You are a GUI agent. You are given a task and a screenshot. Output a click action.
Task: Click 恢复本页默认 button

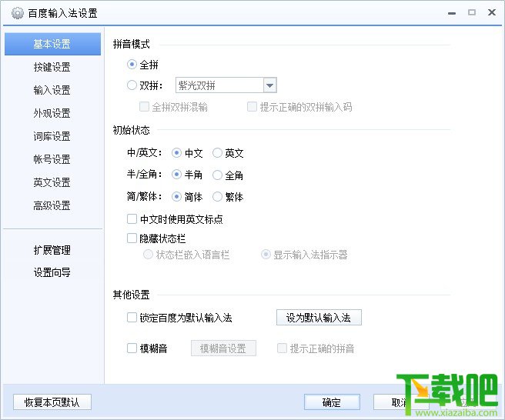click(x=52, y=402)
